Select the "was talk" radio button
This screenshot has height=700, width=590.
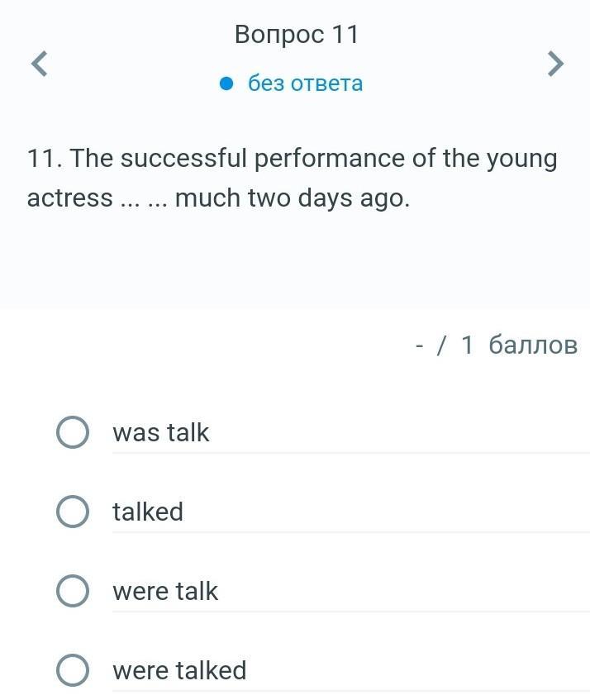point(73,432)
